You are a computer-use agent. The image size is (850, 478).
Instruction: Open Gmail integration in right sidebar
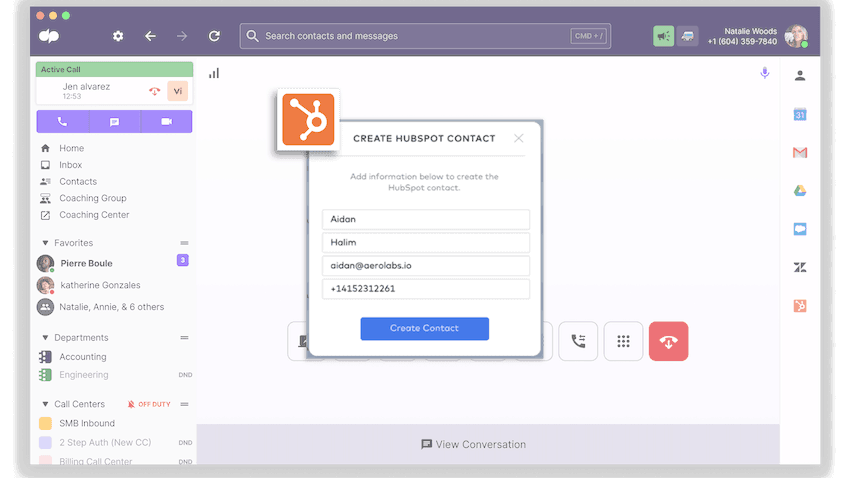(x=800, y=153)
